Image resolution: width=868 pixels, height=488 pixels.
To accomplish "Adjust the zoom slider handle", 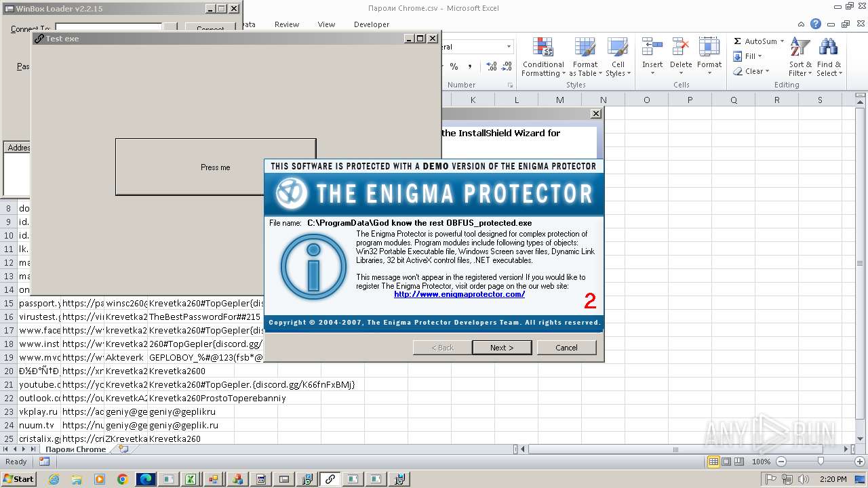I will coord(821,462).
